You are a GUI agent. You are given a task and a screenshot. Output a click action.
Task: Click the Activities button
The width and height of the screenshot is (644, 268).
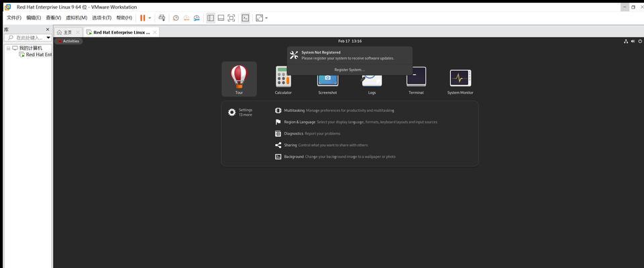68,41
